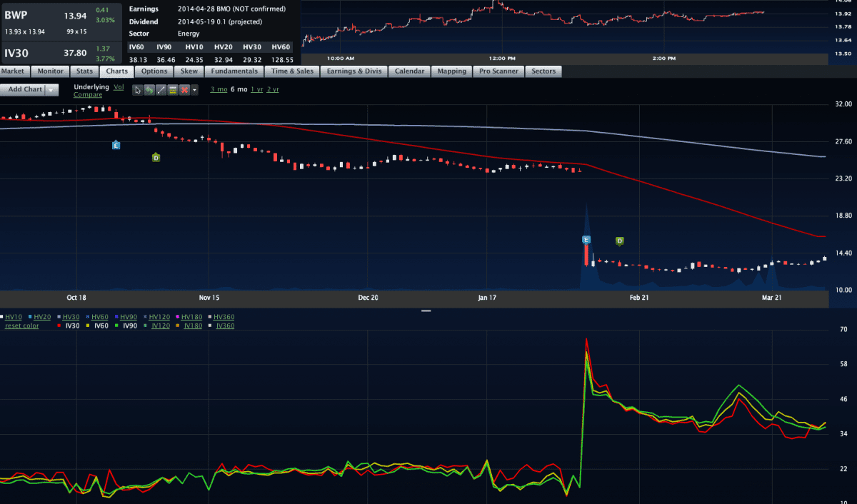Click the green dividend marker in February
857x504 pixels.
(619, 241)
